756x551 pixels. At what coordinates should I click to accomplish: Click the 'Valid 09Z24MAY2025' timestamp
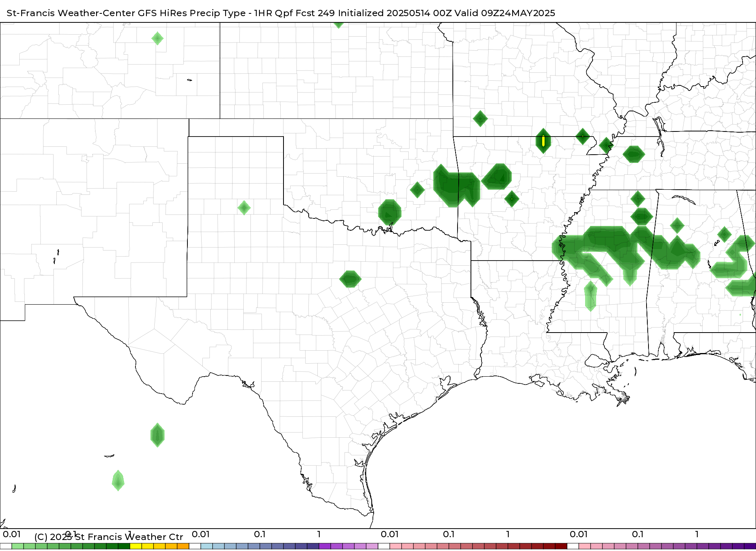(505, 13)
